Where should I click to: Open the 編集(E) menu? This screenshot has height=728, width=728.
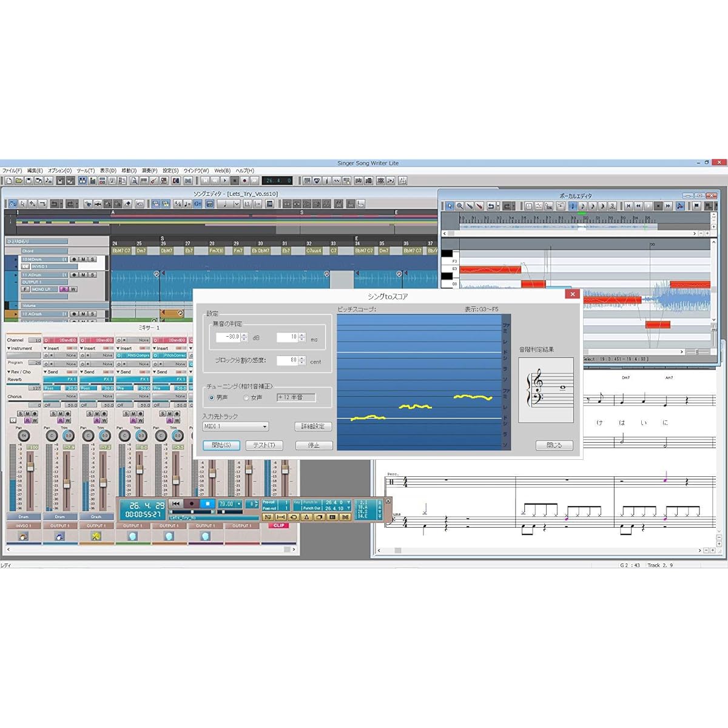coord(35,170)
